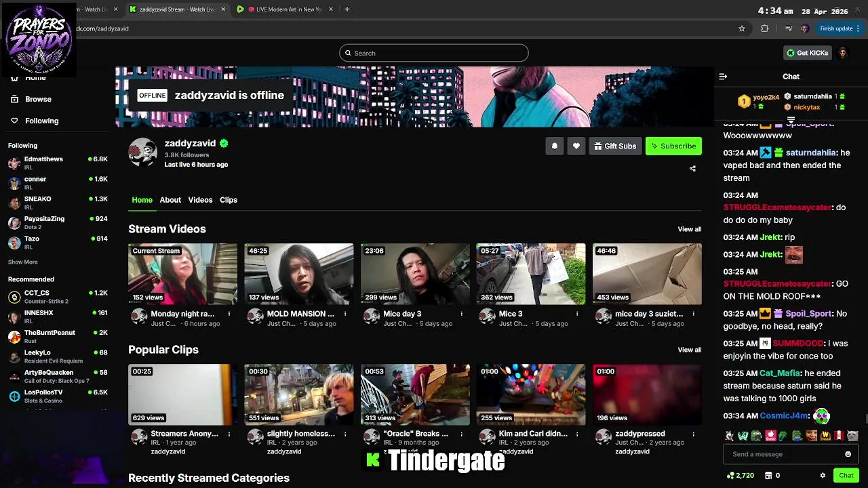The height and width of the screenshot is (488, 868).
Task: Open options for Streamers Anony... clip
Action: (229, 434)
